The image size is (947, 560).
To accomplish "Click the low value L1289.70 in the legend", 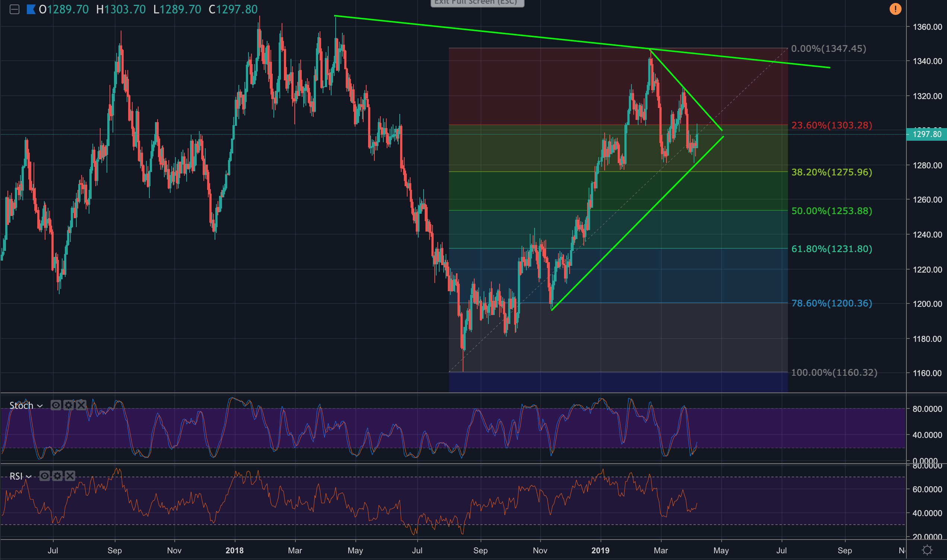I will coord(177,9).
